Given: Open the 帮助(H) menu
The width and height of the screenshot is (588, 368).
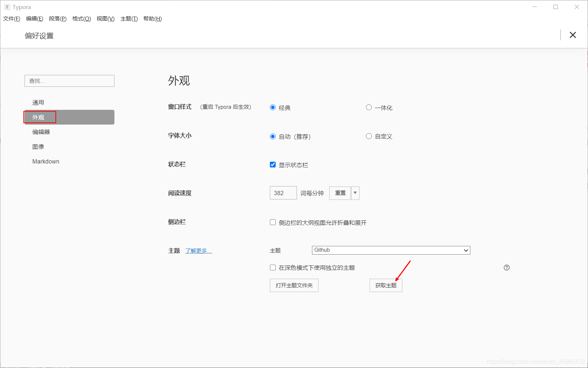Looking at the screenshot, I should (153, 19).
